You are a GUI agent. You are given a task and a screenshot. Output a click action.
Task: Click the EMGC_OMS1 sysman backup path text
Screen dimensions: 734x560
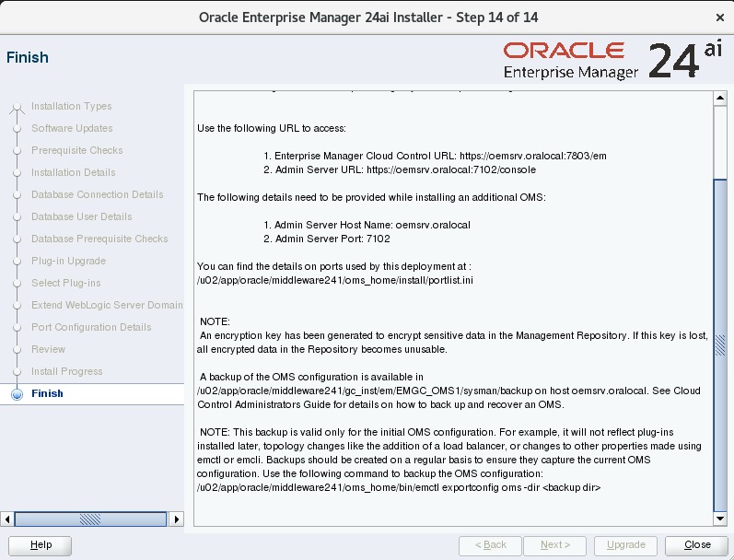[x=365, y=391]
